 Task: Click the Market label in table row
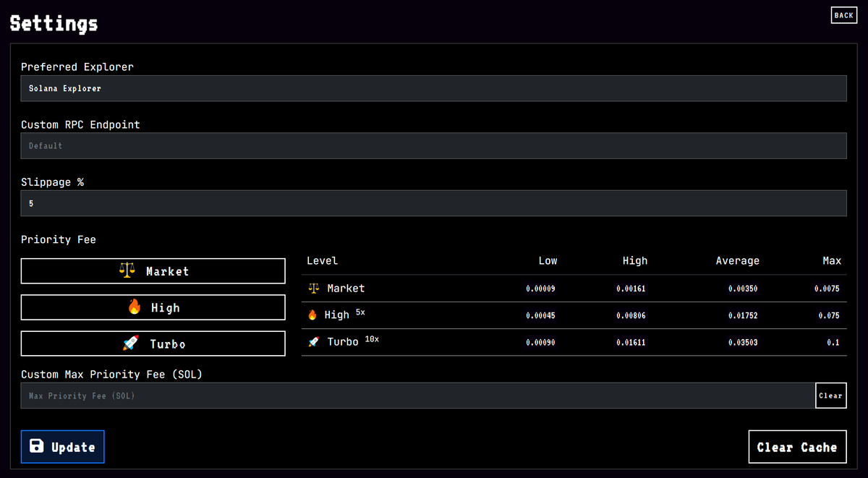tap(346, 288)
